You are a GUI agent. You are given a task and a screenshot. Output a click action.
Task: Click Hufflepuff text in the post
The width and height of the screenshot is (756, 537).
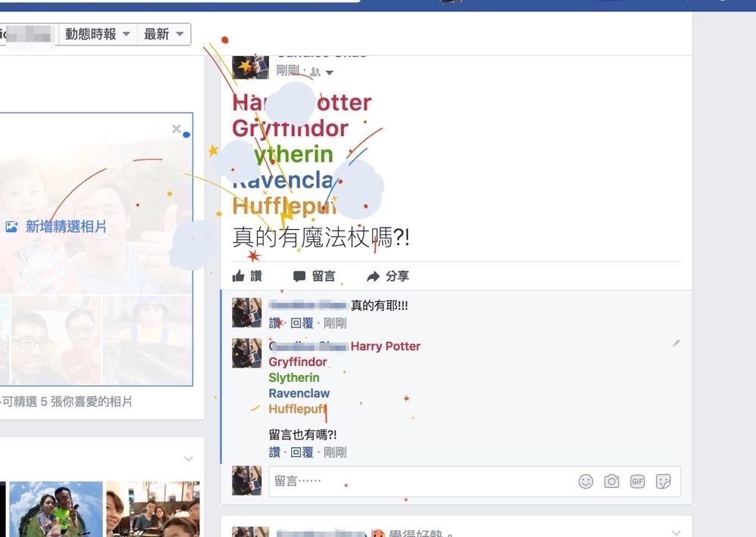point(284,206)
